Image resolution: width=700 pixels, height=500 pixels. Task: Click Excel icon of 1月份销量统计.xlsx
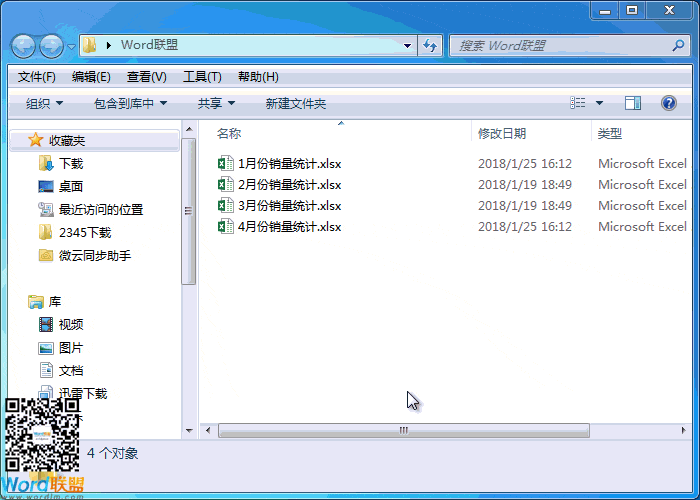[x=225, y=163]
